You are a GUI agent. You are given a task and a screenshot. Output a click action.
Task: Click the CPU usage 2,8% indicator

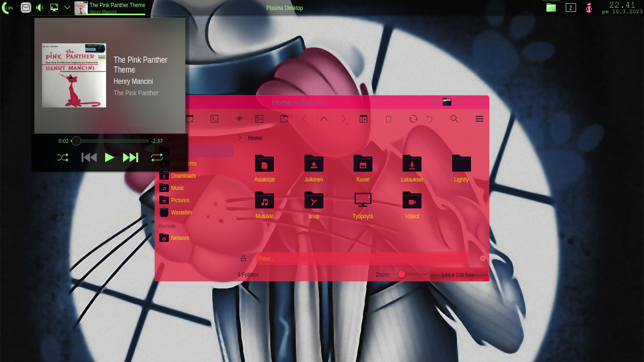pyautogui.click(x=7, y=8)
